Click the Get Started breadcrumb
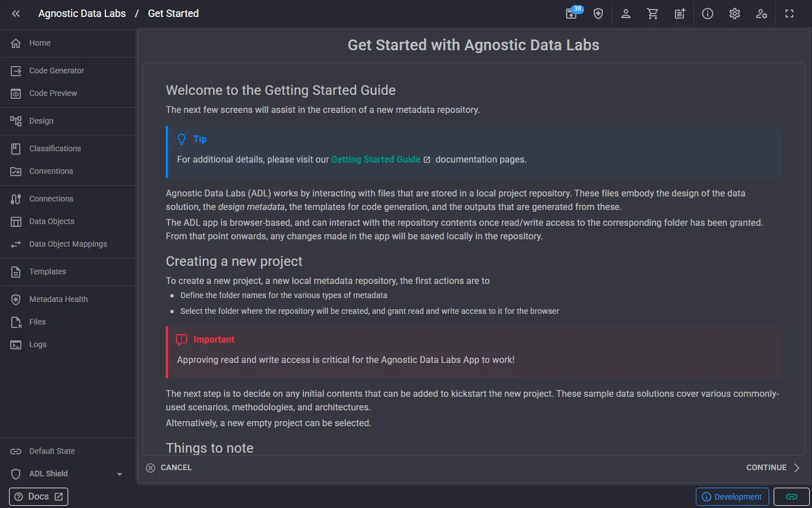The height and width of the screenshot is (508, 812). click(x=173, y=14)
